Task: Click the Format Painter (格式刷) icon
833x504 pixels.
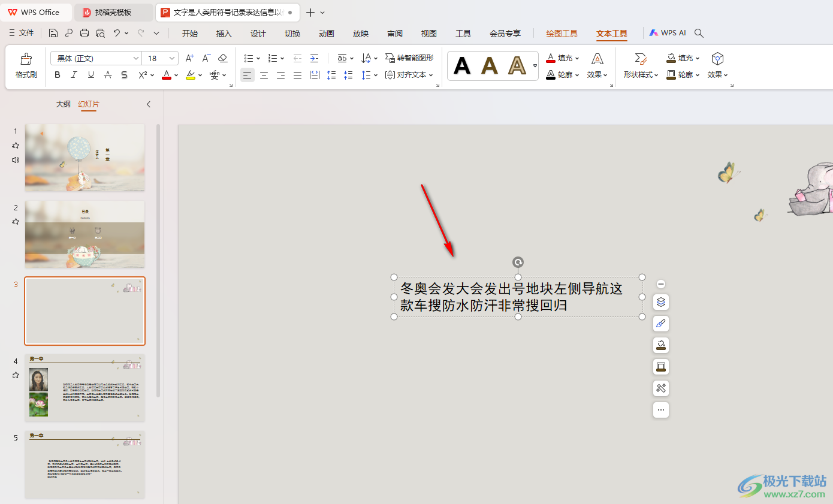Action: tap(26, 65)
